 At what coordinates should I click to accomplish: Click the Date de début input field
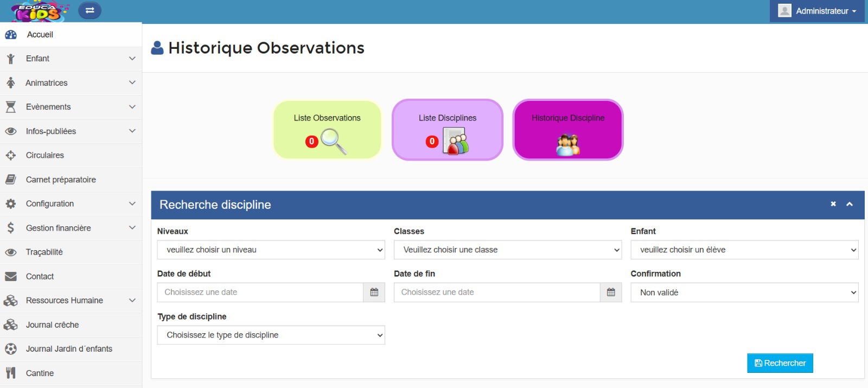click(260, 292)
